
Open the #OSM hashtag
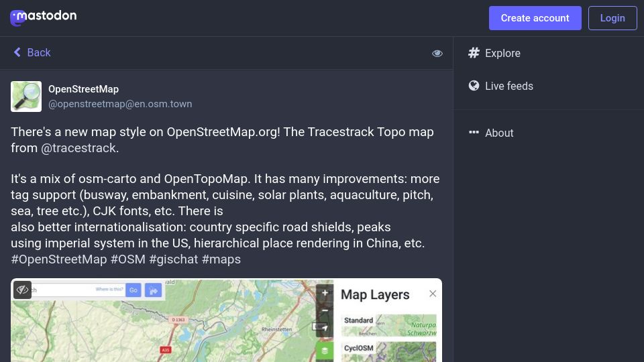click(127, 259)
